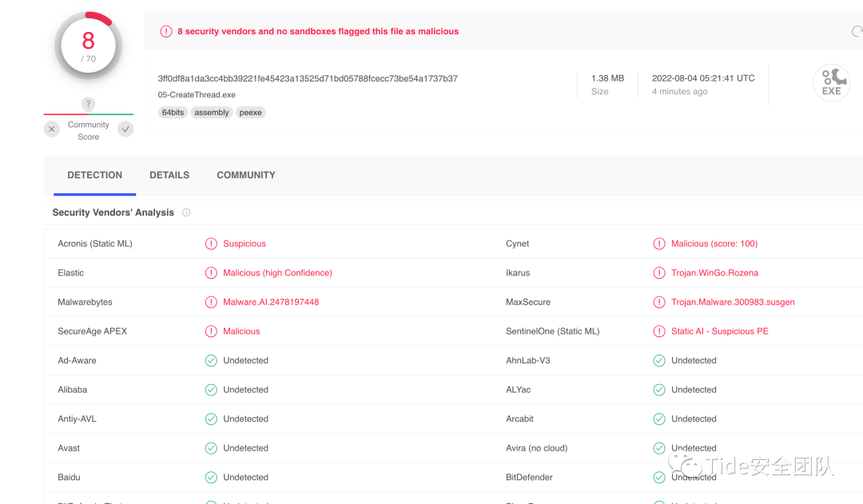Viewport: 863px width, 504px height.
Task: Click the Security Vendors' Analysis info icon
Action: [186, 212]
